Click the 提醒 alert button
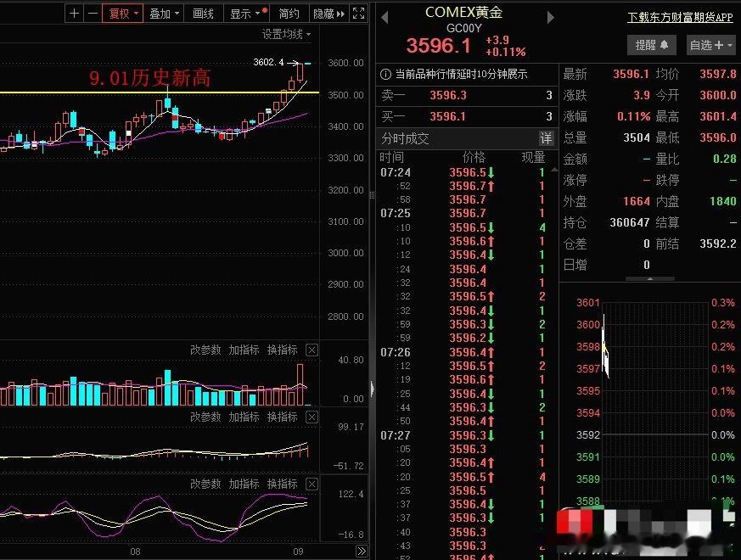The image size is (741, 560). coord(651,45)
